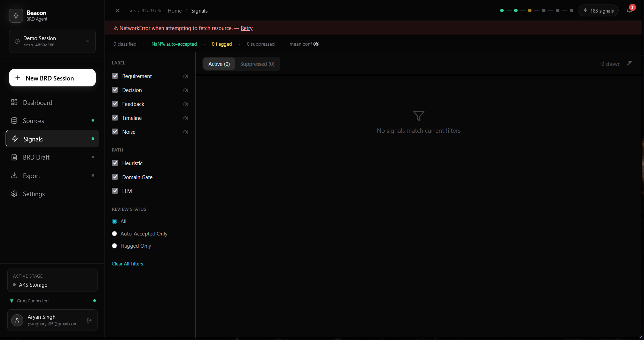Image resolution: width=644 pixels, height=340 pixels.
Task: Click the Retry link in error banner
Action: 247,28
